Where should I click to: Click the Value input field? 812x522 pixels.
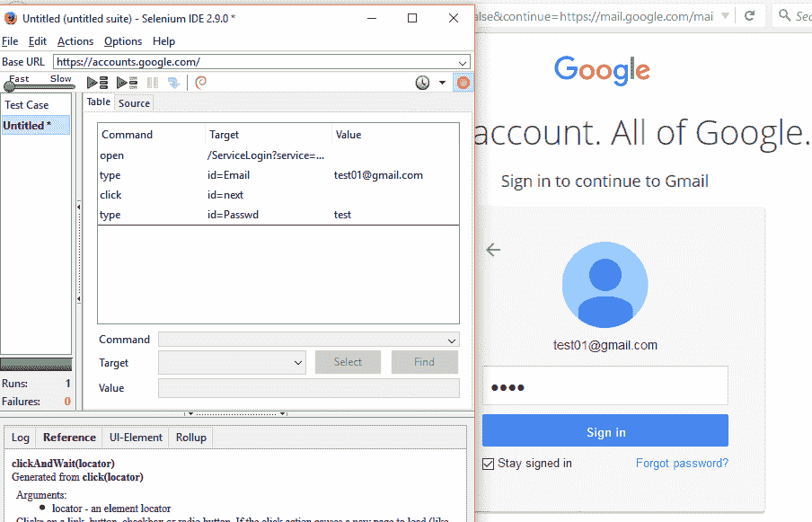click(309, 388)
